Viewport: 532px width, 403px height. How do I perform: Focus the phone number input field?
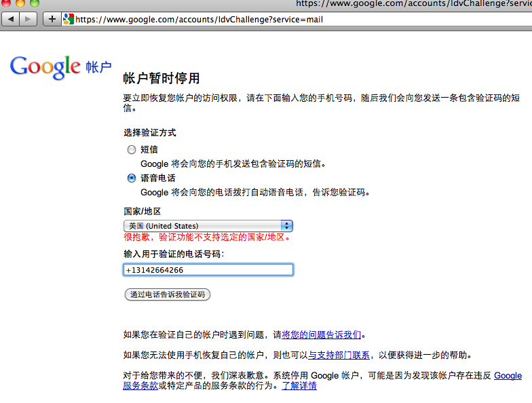(x=208, y=270)
